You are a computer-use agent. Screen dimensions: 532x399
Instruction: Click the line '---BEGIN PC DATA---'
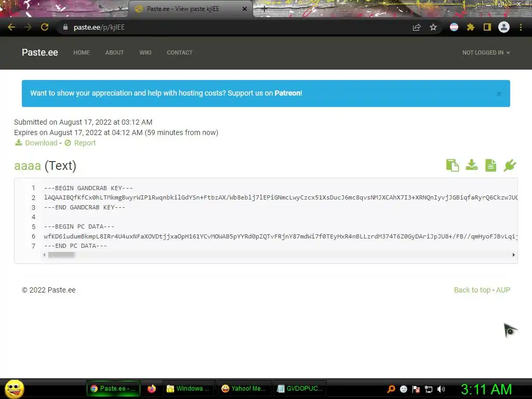click(x=79, y=227)
